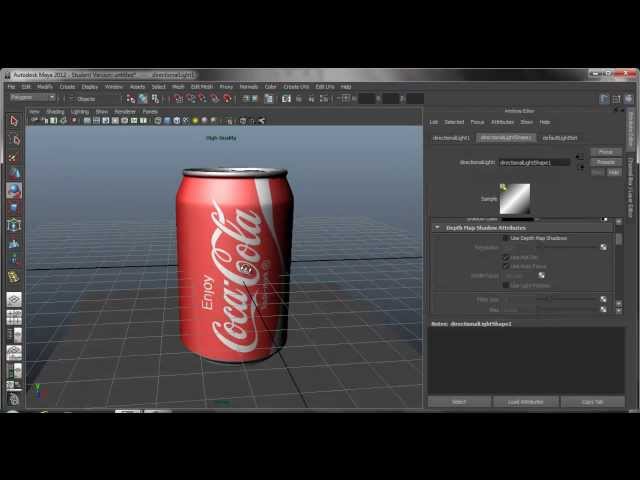Click the Hide button
Viewport: 640px width, 480px height.
pyautogui.click(x=614, y=172)
